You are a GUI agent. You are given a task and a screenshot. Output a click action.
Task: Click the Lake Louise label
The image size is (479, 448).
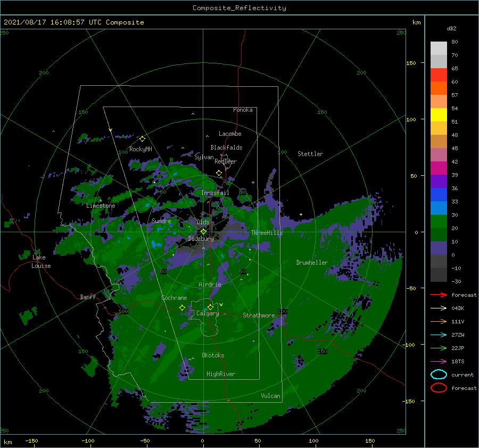click(41, 262)
